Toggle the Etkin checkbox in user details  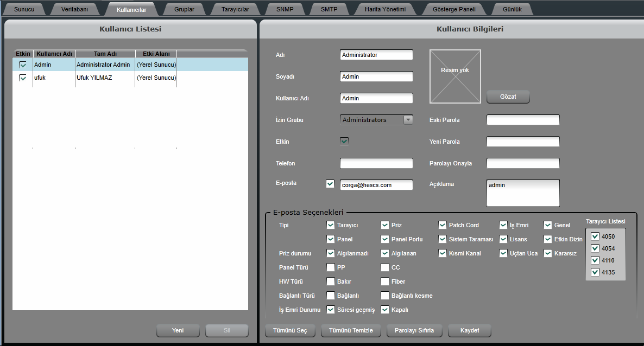[344, 141]
